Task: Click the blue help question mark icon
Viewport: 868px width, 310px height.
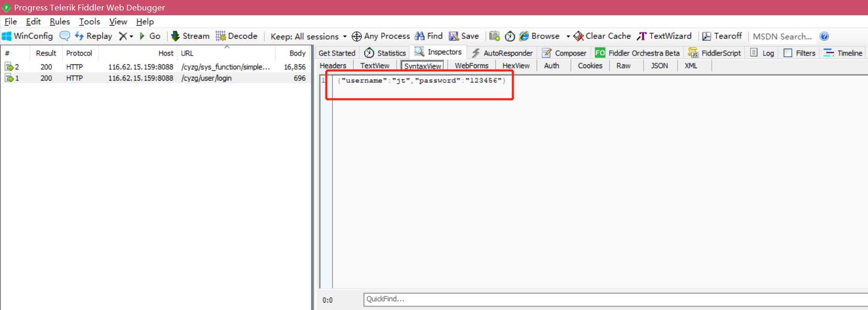Action: click(824, 36)
